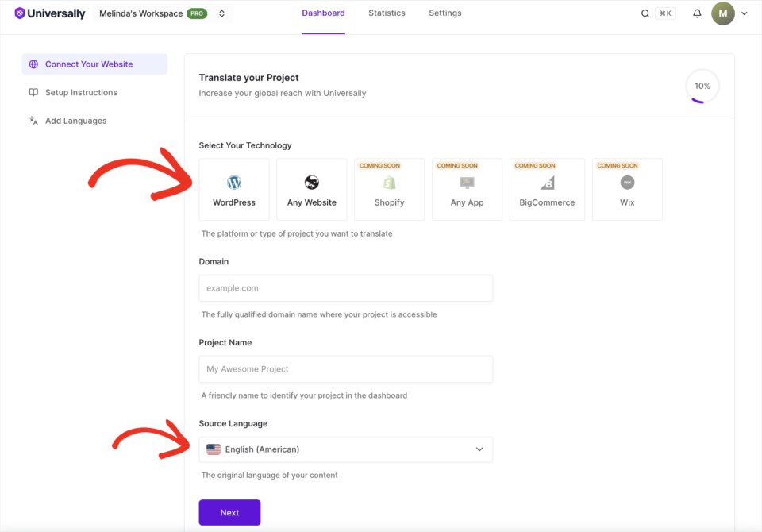The width and height of the screenshot is (762, 532).
Task: Click Melinda's Workspace name
Action: tap(141, 13)
